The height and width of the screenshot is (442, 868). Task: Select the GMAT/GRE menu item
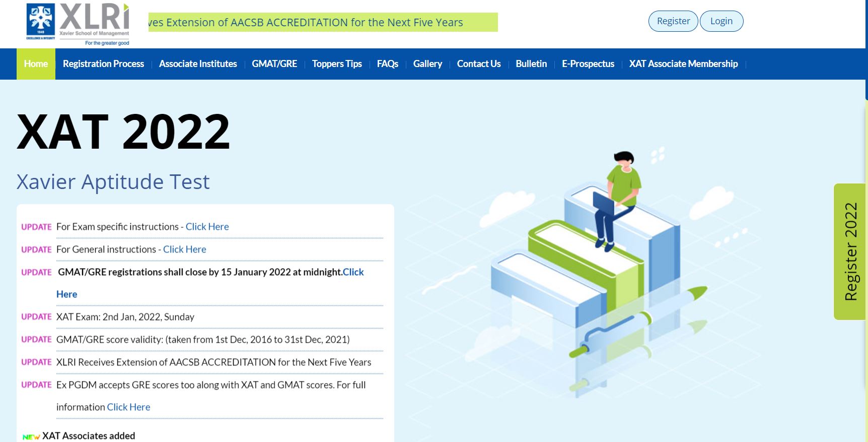tap(274, 64)
